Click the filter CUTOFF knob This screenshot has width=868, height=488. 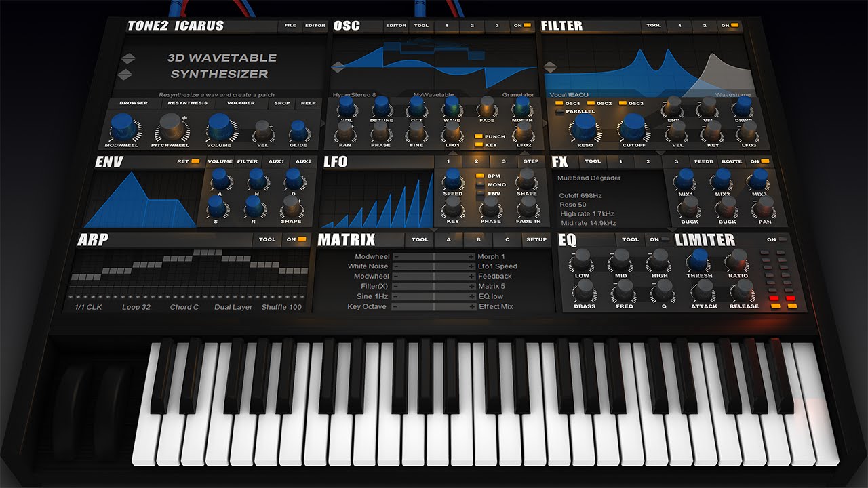click(633, 127)
